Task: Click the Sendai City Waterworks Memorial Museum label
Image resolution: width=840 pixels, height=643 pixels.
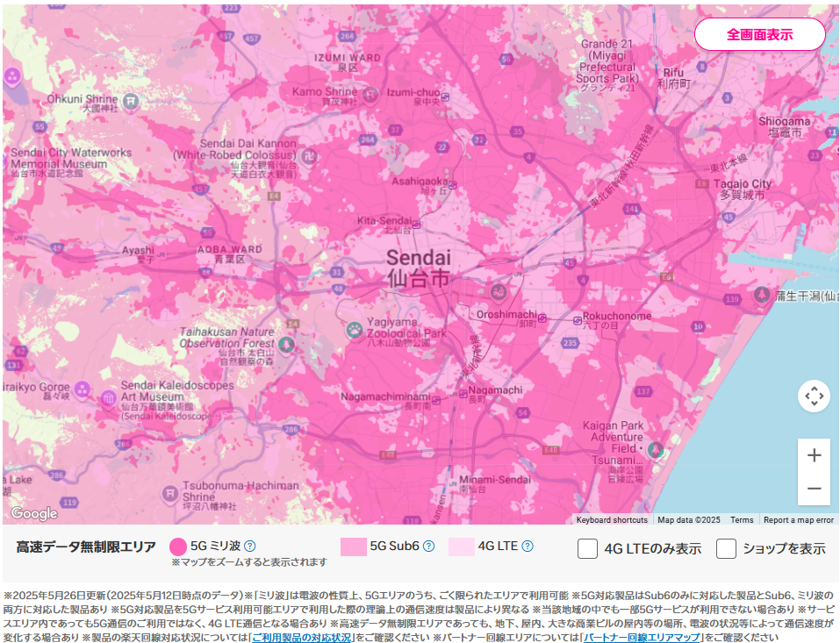Action: (x=71, y=163)
